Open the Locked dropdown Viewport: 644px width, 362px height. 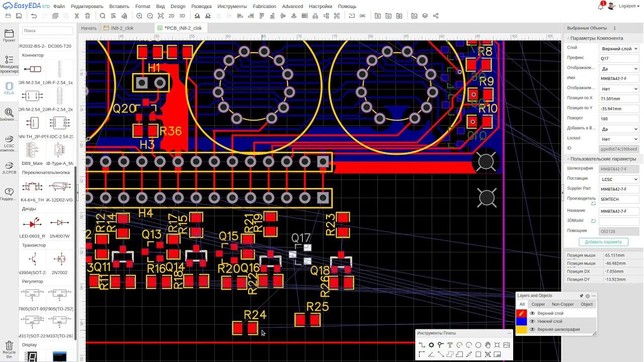tap(619, 139)
